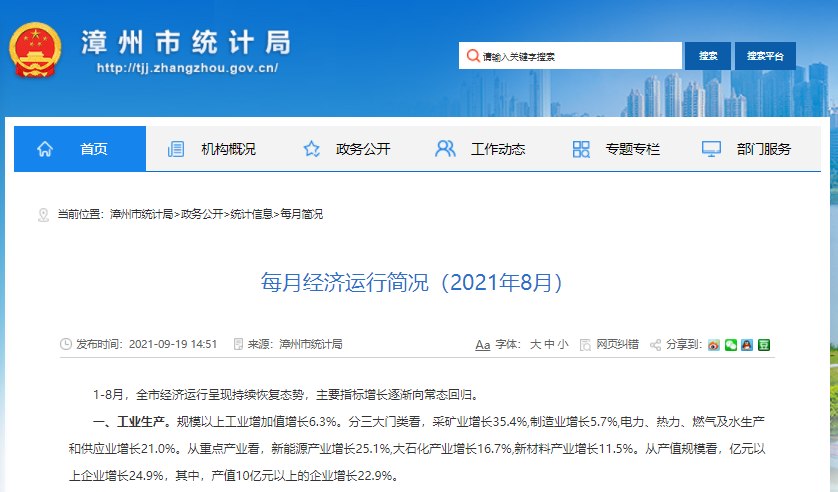Image resolution: width=838 pixels, height=492 pixels.
Task: Open the 部门服务 menu item
Action: click(x=763, y=149)
